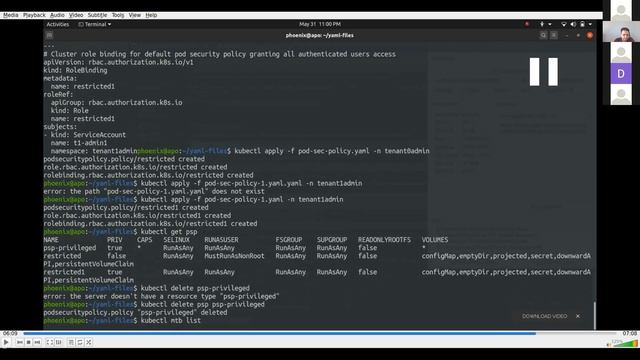Viewport: 640px width, 360px height.
Task: Open the Audio menu
Action: tap(57, 15)
